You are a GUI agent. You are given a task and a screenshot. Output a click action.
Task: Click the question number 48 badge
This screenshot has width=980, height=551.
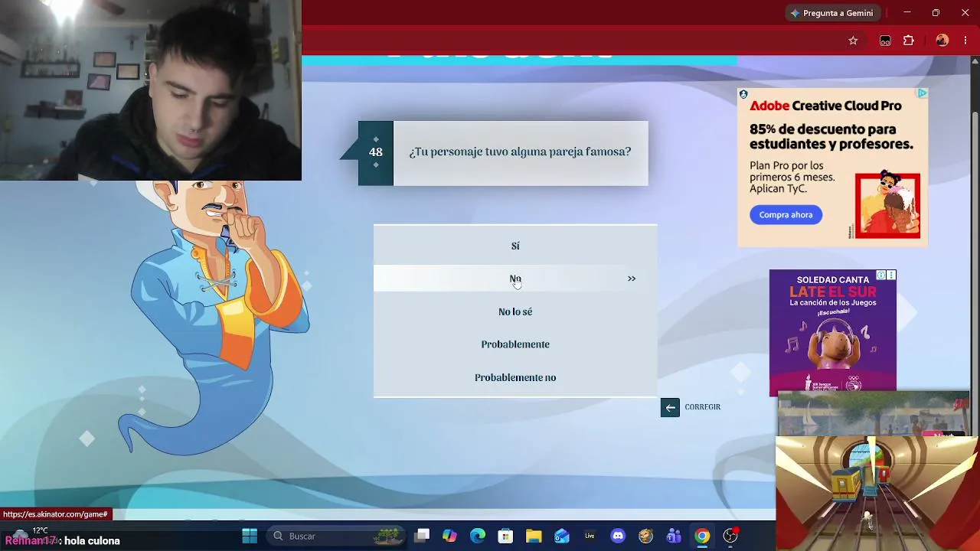[376, 152]
